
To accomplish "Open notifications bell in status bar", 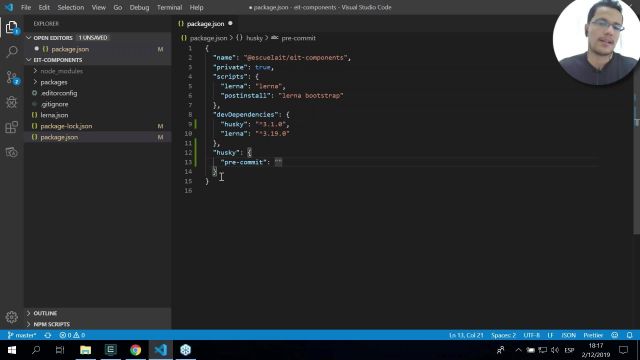I will point(629,335).
